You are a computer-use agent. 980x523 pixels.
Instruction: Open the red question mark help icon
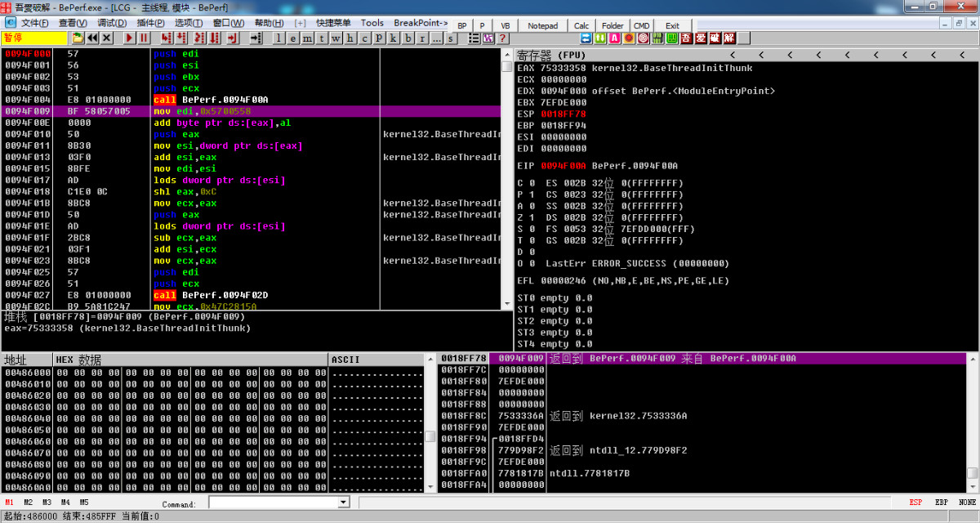click(x=502, y=38)
